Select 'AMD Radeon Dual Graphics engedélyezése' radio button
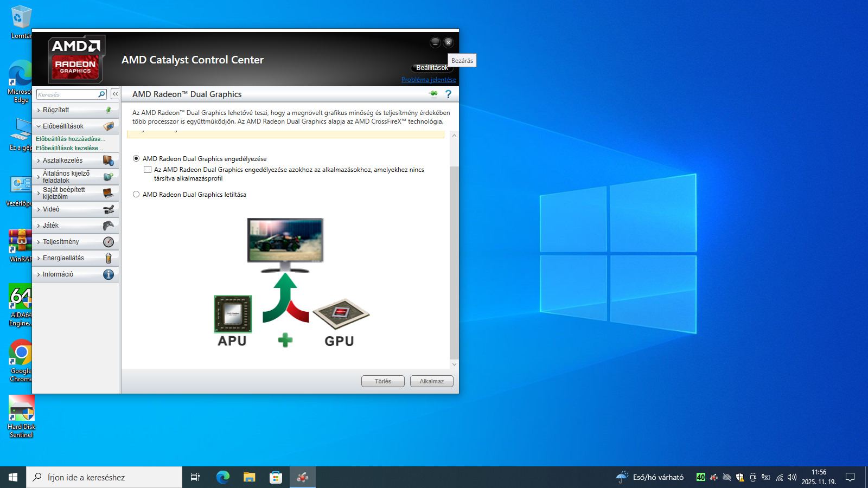Screen dimensions: 868x488 click(x=136, y=159)
